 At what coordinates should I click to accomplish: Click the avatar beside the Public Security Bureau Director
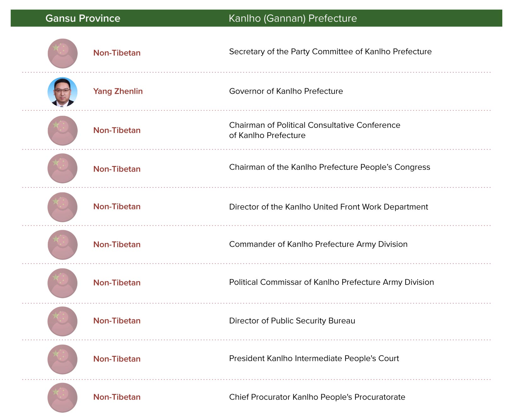(x=63, y=321)
